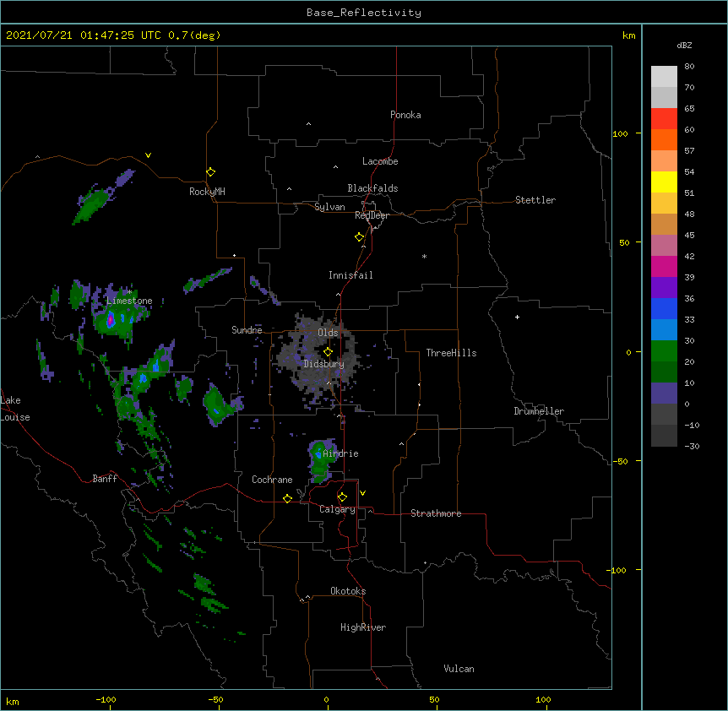Click the -100 tick on the horizontal km axis
The height and width of the screenshot is (711, 728).
point(106,699)
